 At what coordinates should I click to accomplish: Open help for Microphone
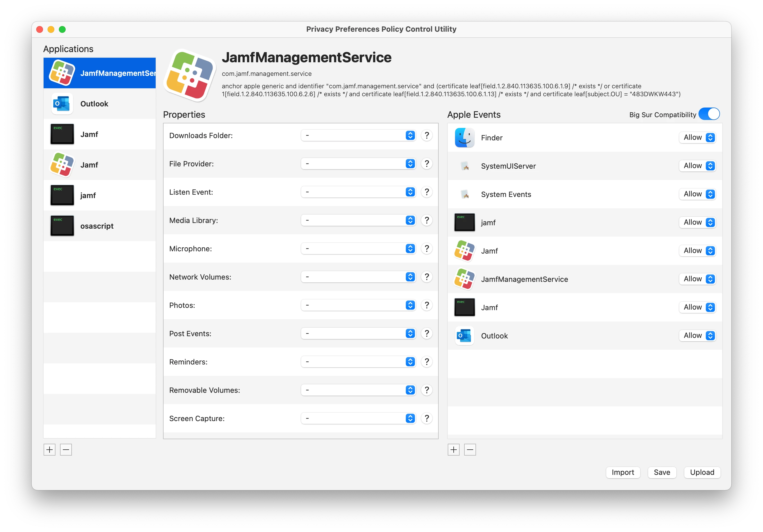[x=427, y=248]
